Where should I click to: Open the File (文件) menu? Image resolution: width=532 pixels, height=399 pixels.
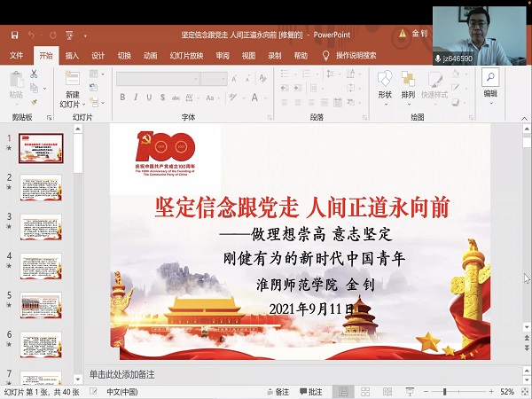pyautogui.click(x=17, y=55)
